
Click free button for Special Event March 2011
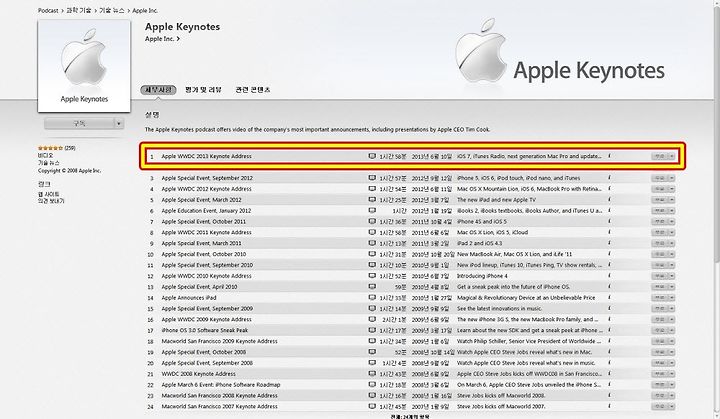point(660,243)
